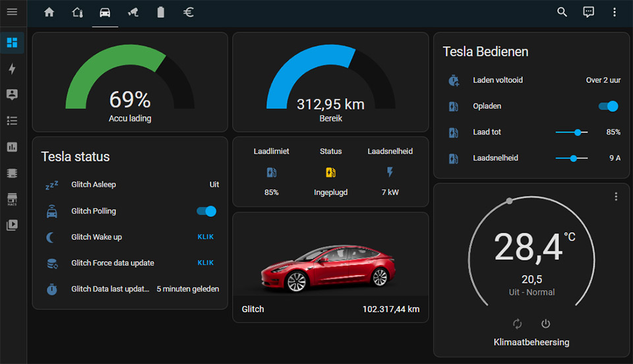The height and width of the screenshot is (364, 633).
Task: Select the car view tab
Action: click(x=105, y=12)
